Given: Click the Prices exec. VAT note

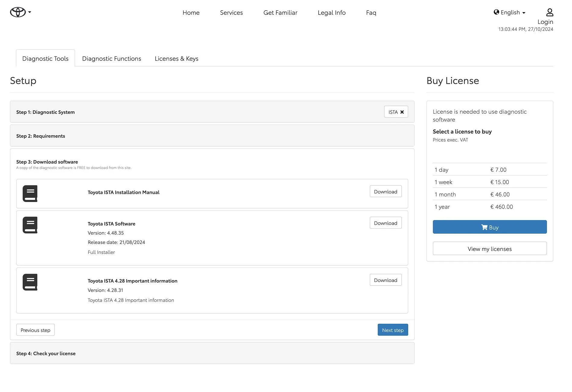Looking at the screenshot, I should 450,140.
